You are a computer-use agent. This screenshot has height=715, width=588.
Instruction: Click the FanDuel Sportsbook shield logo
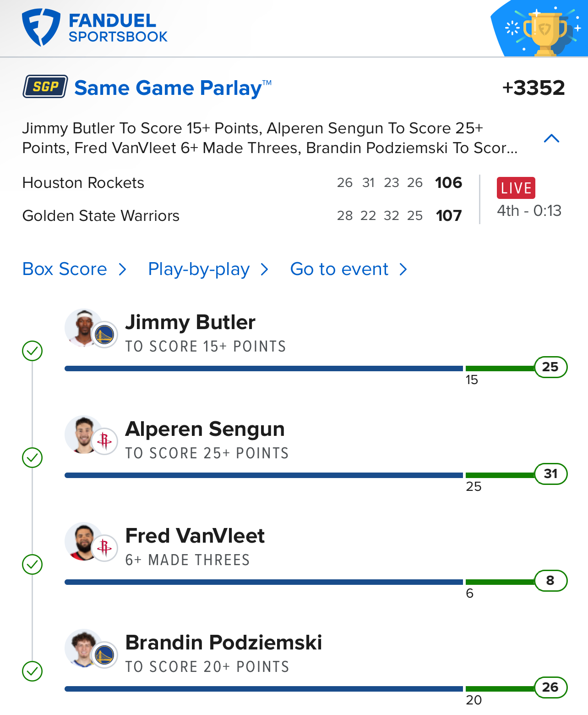(x=41, y=27)
